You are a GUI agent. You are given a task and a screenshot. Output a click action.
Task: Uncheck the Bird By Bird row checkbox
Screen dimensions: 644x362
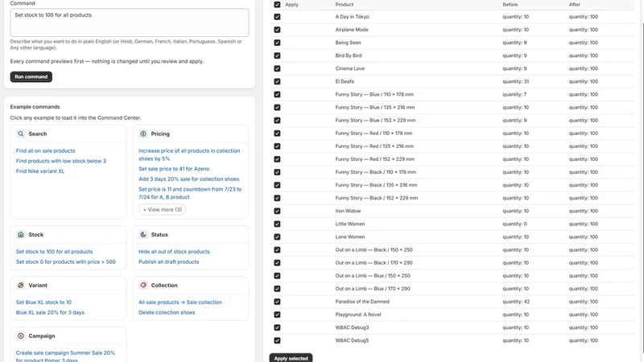[277, 56]
